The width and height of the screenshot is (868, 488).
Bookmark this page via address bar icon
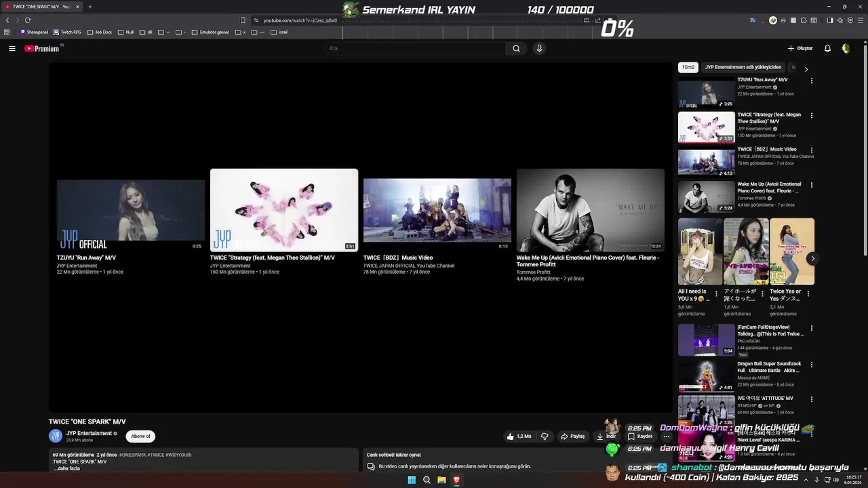(x=243, y=20)
